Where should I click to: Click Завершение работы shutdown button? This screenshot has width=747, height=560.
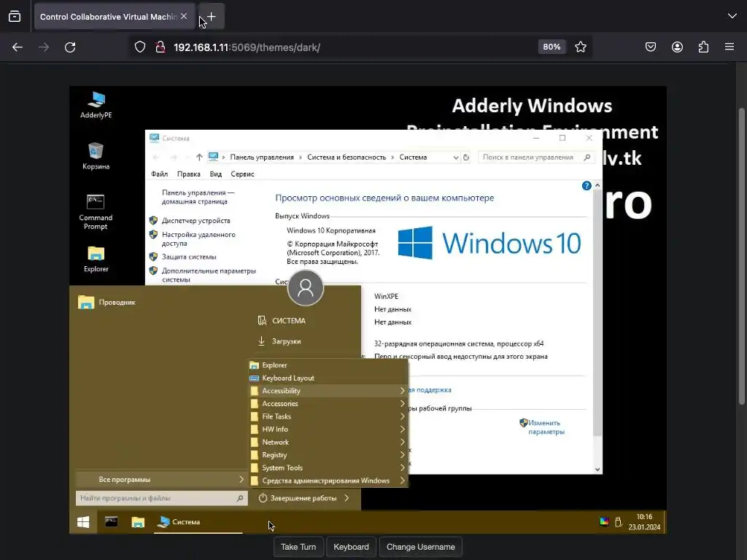pos(298,498)
